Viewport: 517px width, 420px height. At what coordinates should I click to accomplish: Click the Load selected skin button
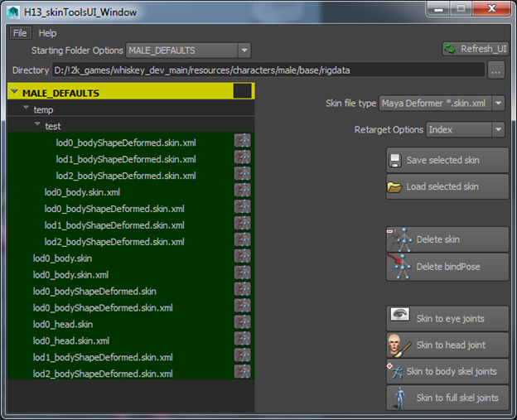tap(447, 186)
